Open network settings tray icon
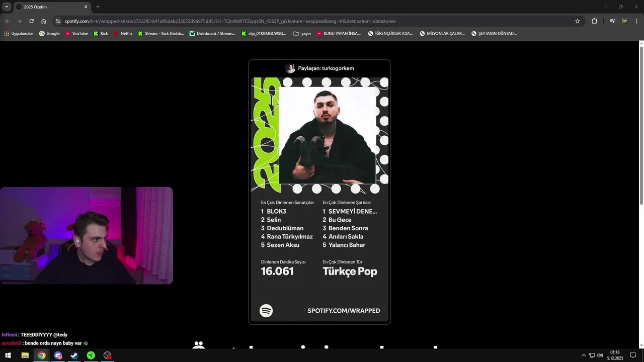 pyautogui.click(x=592, y=355)
